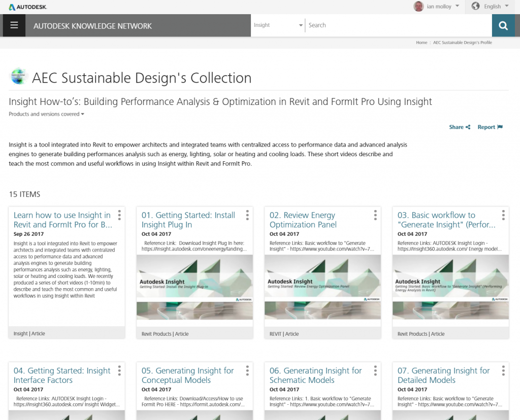
Task: Click the Review Energy Optimization Panel thumbnail
Action: pyautogui.click(x=322, y=287)
